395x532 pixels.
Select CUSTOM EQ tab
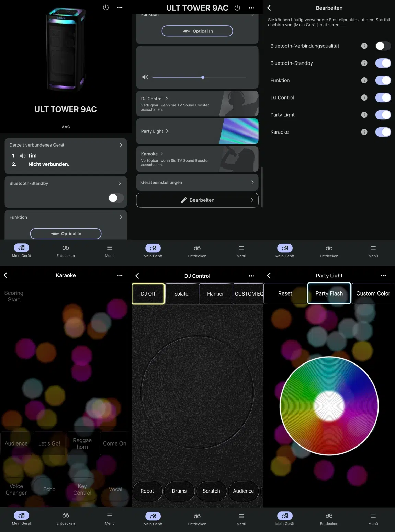coord(248,294)
